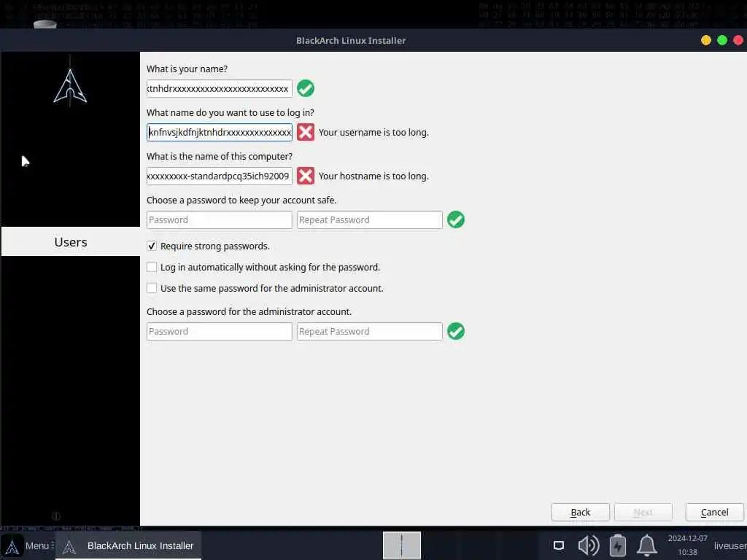Click the 'What is your name?' label

(187, 69)
